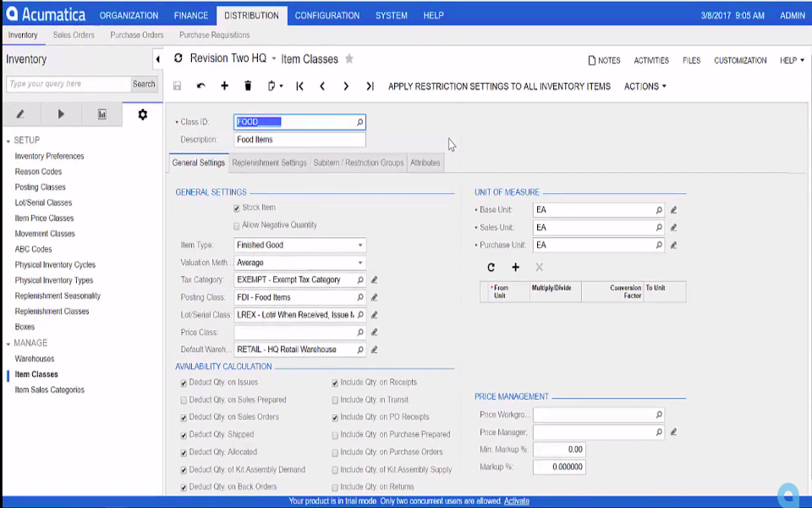Edit the Posting Class with pencil icon
The image size is (812, 508).
(374, 297)
